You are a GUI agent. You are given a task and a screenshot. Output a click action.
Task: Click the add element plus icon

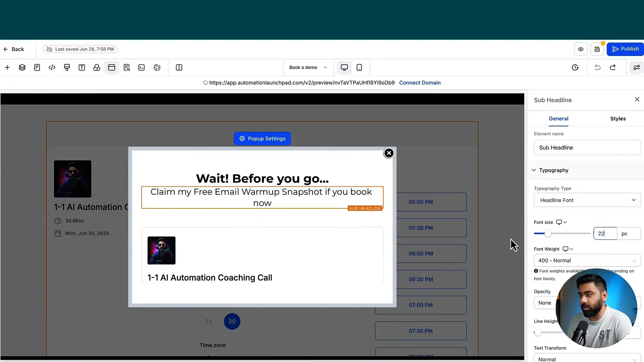(x=7, y=67)
